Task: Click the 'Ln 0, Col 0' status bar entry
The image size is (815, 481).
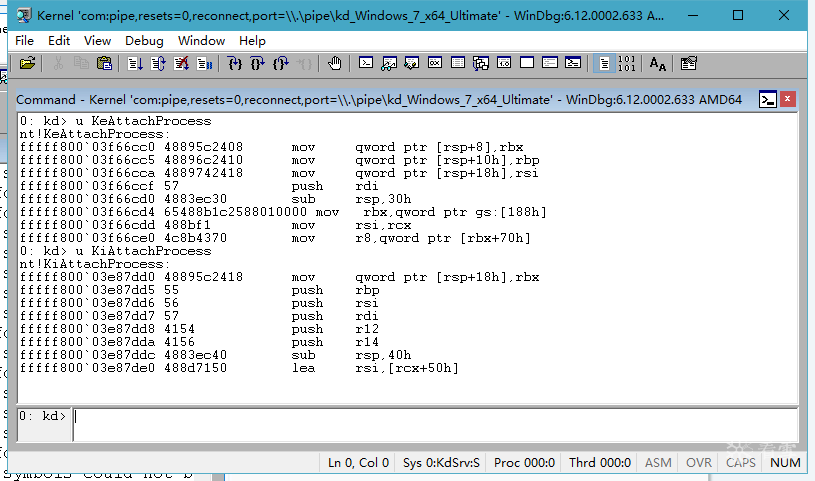Action: click(x=358, y=462)
